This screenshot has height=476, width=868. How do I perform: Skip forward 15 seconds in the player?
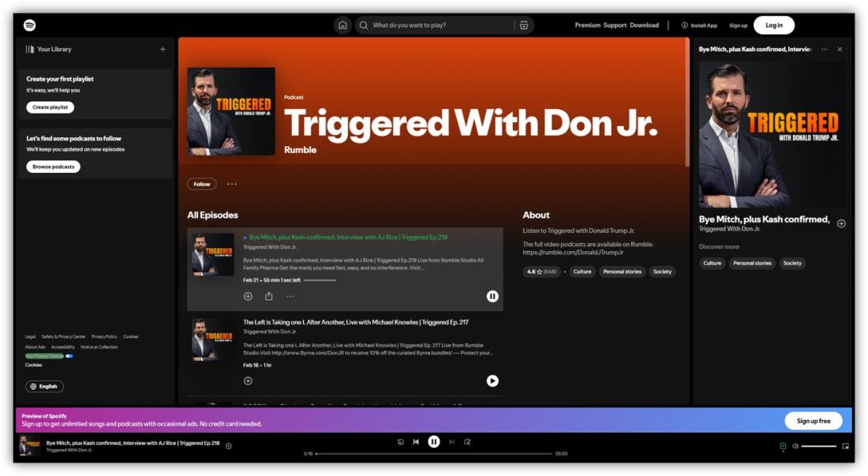click(x=467, y=442)
